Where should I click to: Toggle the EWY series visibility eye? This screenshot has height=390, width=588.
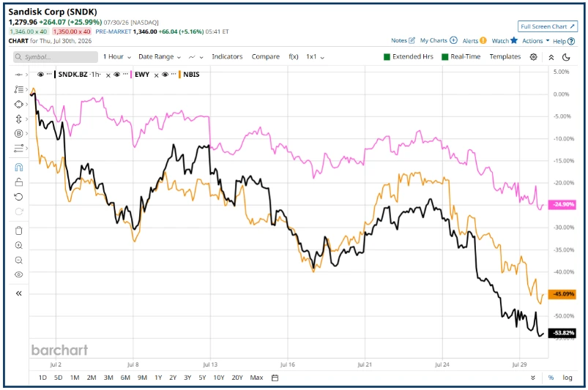116,74
